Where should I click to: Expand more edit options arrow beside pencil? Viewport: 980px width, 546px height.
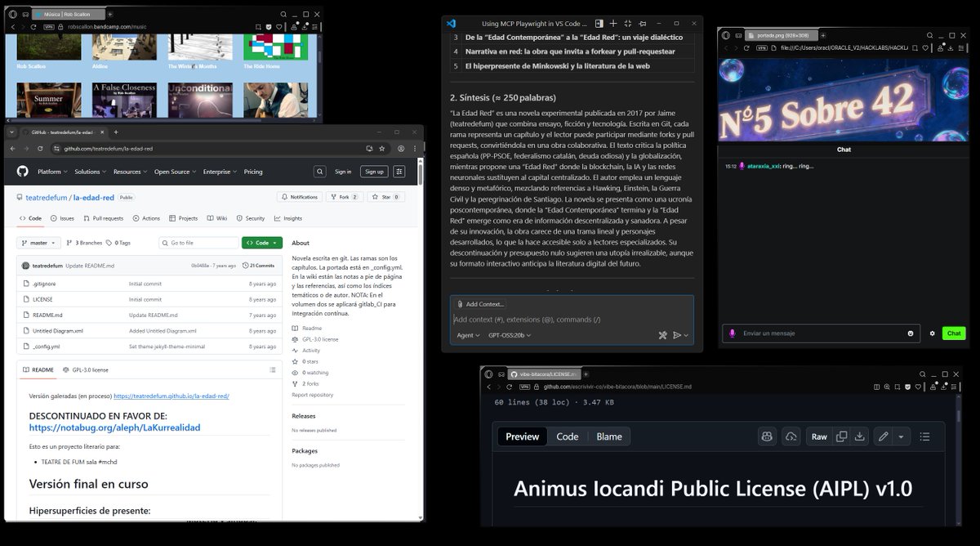click(x=901, y=436)
